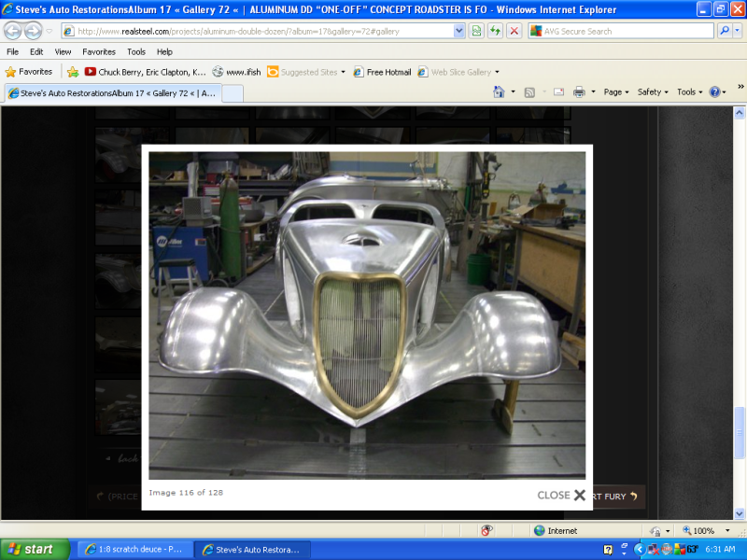This screenshot has width=747, height=560.
Task: Switch to the 1:8 scratch deuce taskbar window
Action: point(134,550)
